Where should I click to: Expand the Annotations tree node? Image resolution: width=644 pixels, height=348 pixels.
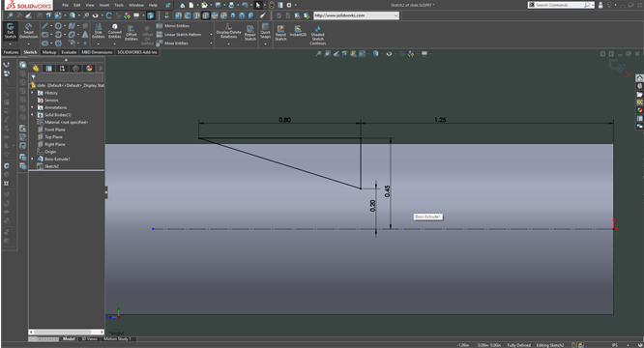pyautogui.click(x=33, y=107)
